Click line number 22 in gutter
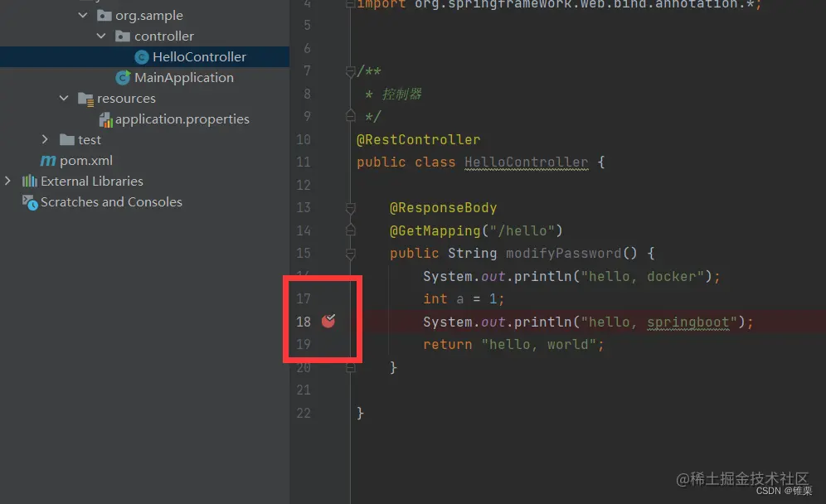 304,413
